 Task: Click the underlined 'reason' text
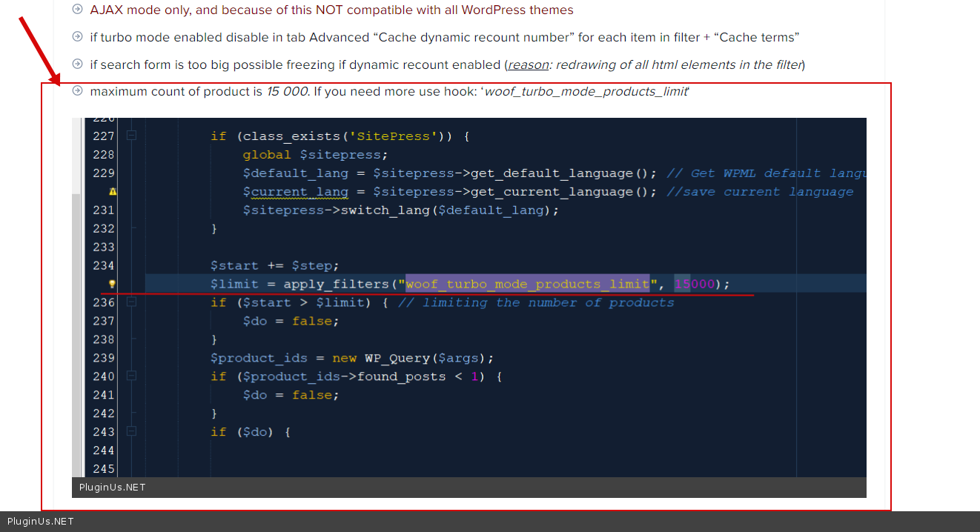[528, 64]
